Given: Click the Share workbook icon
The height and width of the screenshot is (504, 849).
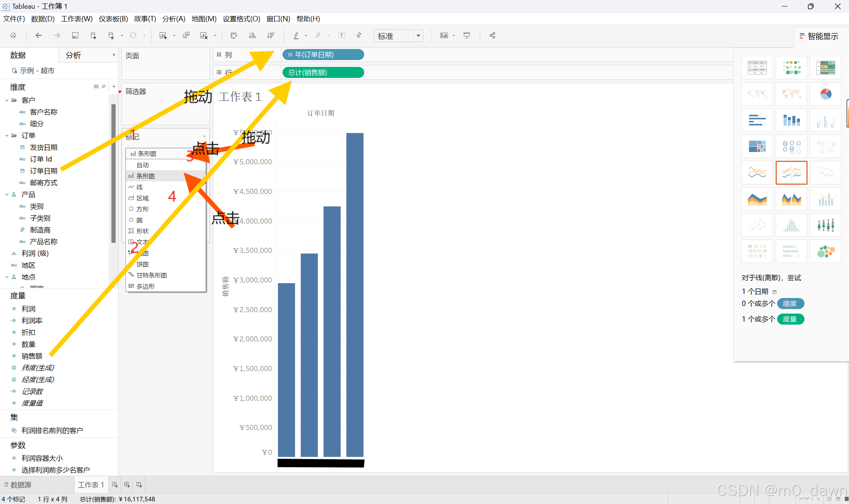Looking at the screenshot, I should (492, 35).
